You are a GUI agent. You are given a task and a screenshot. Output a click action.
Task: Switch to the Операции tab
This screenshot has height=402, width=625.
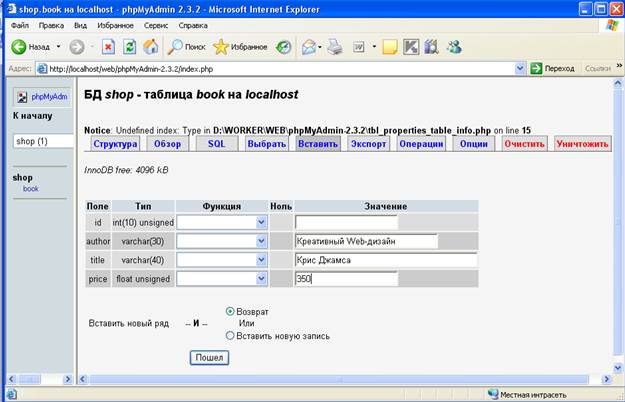point(421,144)
